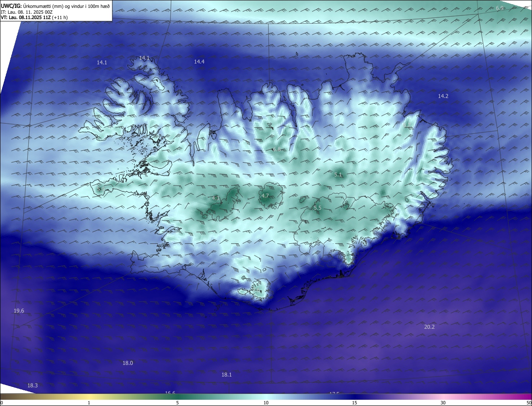Image resolution: width=532 pixels, height=406 pixels.
Task: Select the 14.2 value off the northeast coast
Action: (443, 96)
